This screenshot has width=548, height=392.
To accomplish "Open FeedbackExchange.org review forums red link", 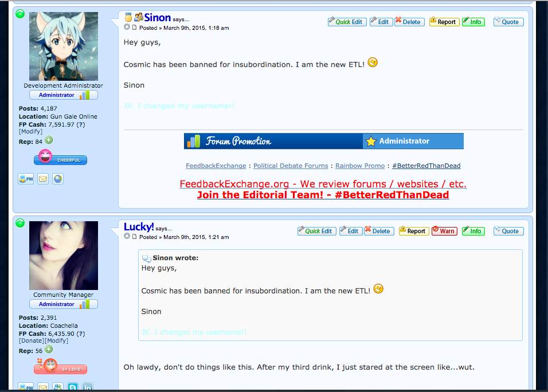I will click(323, 184).
